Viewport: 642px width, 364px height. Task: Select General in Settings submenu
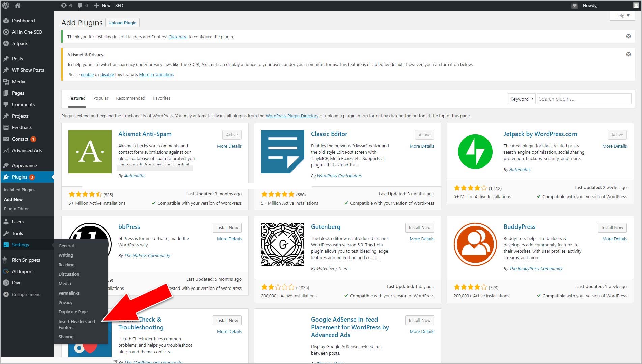[66, 246]
